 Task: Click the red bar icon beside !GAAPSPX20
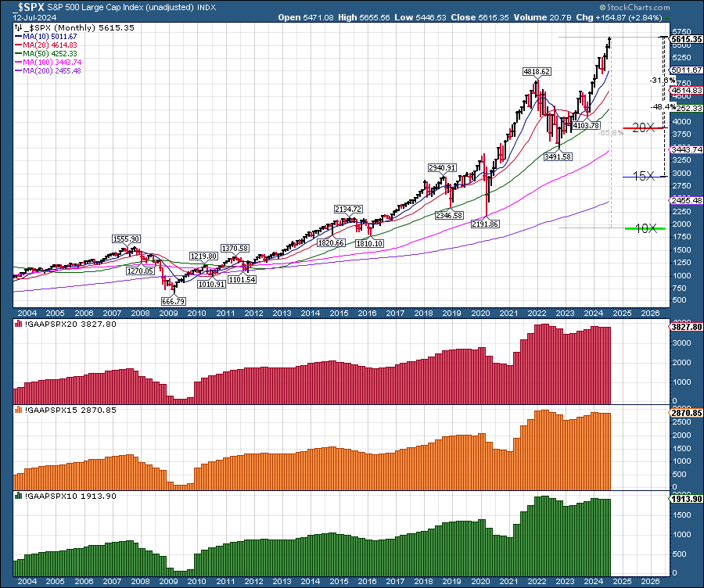19,324
